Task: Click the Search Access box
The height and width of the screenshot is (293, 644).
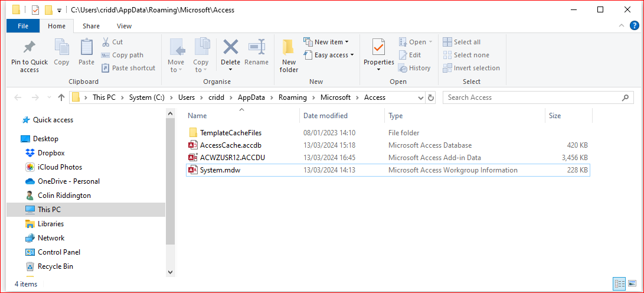Action: [x=538, y=97]
